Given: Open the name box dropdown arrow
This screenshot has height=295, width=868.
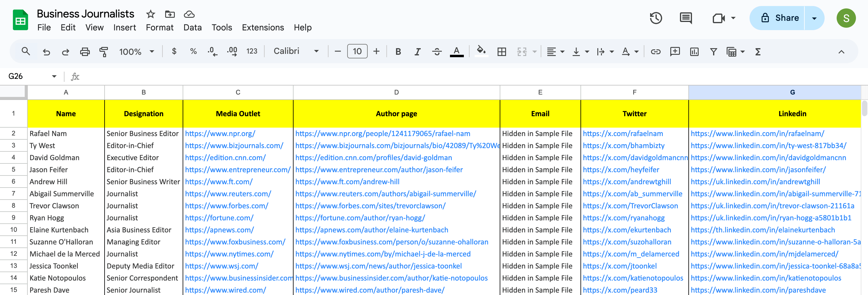Looking at the screenshot, I should [54, 76].
